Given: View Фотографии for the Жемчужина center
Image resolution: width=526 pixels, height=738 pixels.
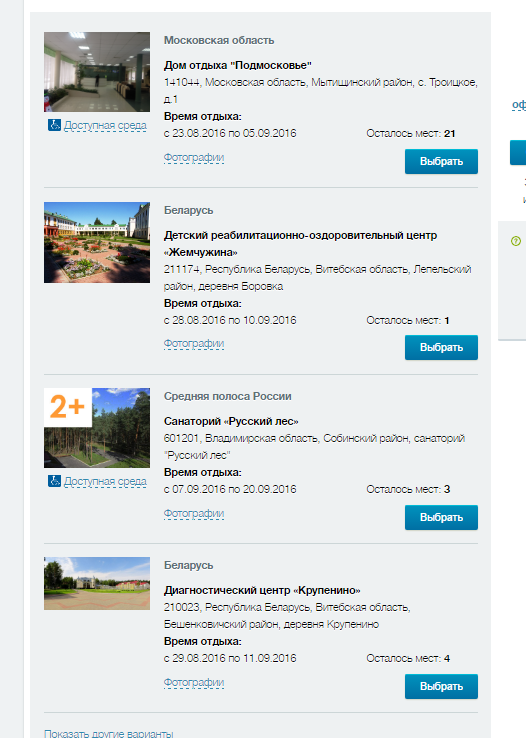Looking at the screenshot, I should point(194,344).
